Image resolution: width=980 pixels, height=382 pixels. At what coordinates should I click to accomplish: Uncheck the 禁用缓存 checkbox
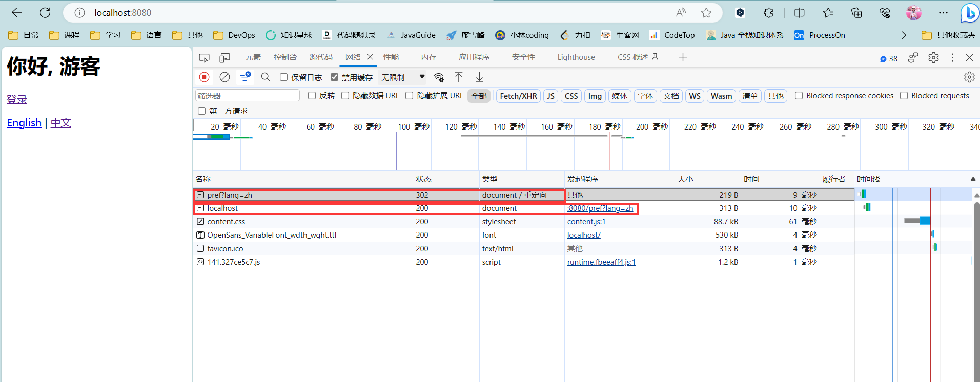(x=334, y=77)
